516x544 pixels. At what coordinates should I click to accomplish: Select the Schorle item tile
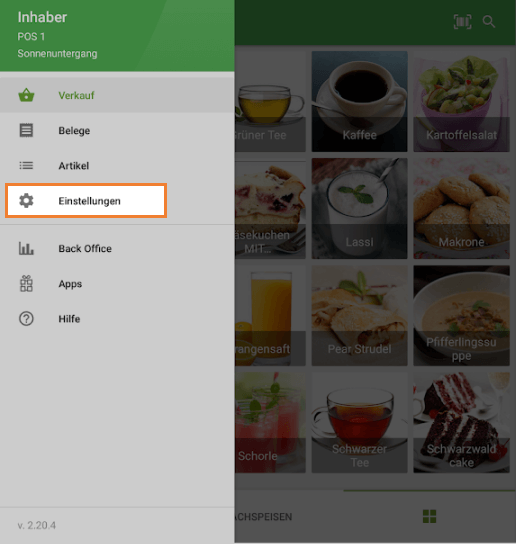270,423
